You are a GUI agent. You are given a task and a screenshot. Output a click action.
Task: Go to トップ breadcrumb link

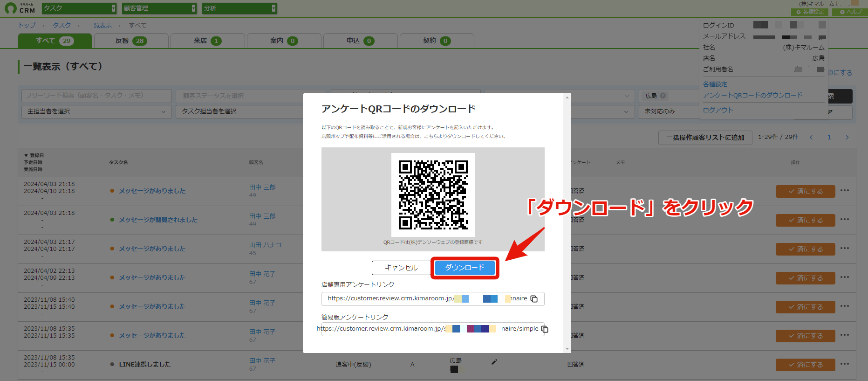[x=27, y=25]
